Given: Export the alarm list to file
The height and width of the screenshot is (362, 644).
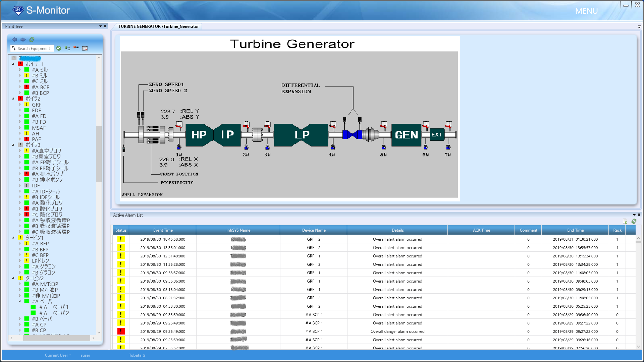Looking at the screenshot, I should click(x=625, y=222).
